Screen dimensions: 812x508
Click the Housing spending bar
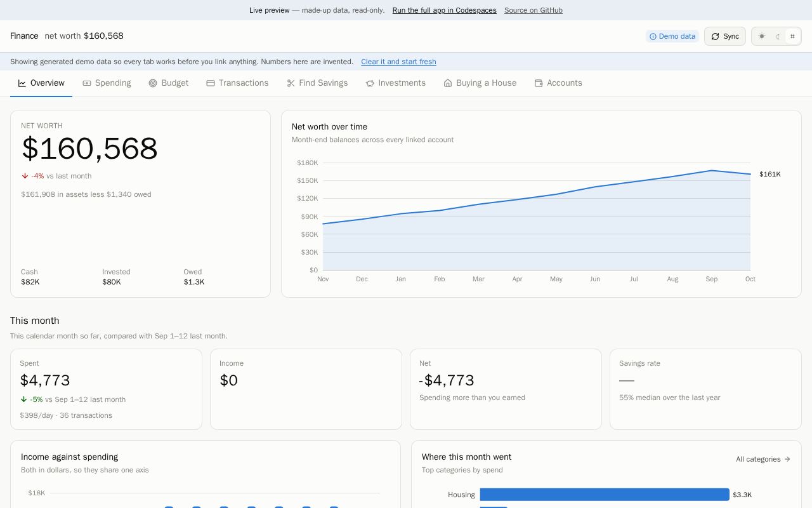coord(605,495)
